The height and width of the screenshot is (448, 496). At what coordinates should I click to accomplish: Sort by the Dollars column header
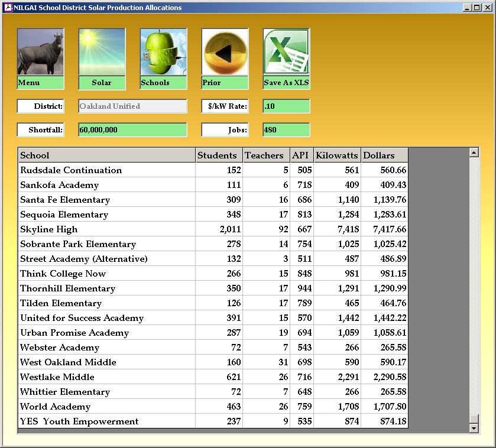(385, 155)
